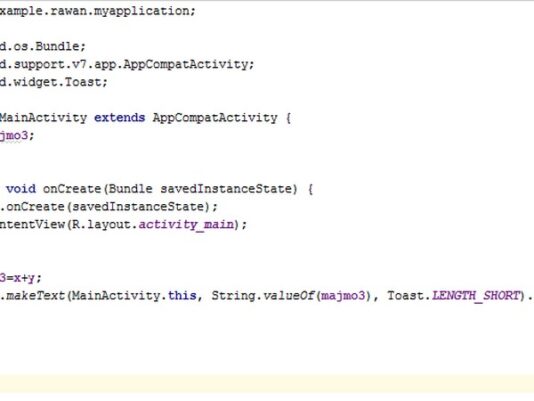This screenshot has width=534, height=401.
Task: Click the super onCreate(savedInstanceState) call
Action: (108, 206)
